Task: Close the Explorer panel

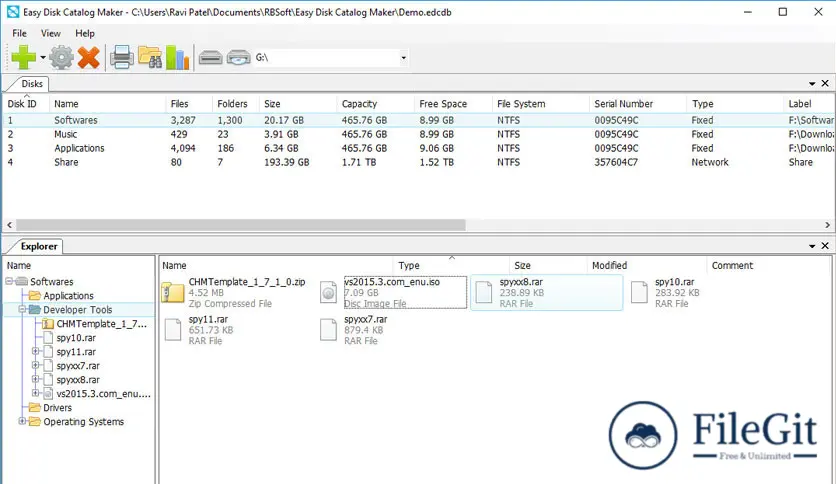Action: point(825,246)
